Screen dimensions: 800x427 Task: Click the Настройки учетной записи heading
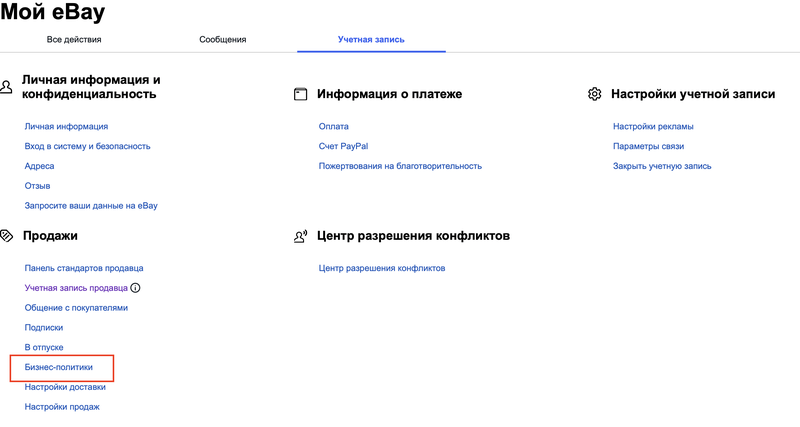pos(693,94)
